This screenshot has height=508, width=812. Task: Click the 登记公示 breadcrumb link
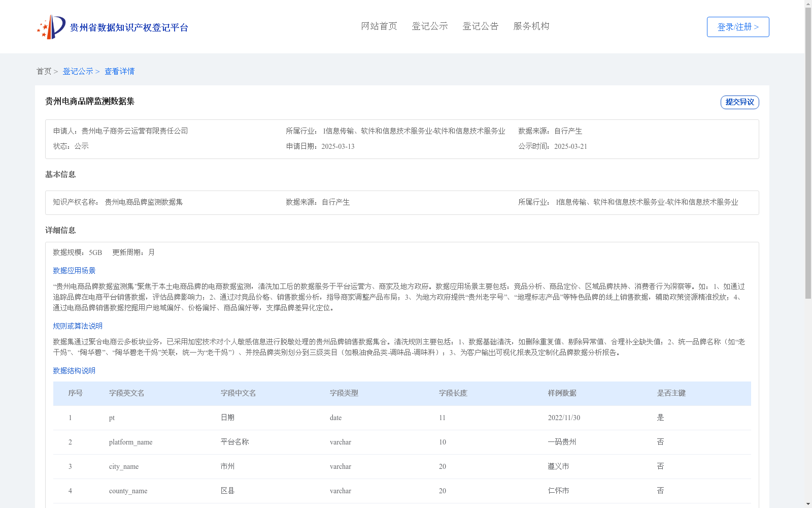tap(78, 72)
